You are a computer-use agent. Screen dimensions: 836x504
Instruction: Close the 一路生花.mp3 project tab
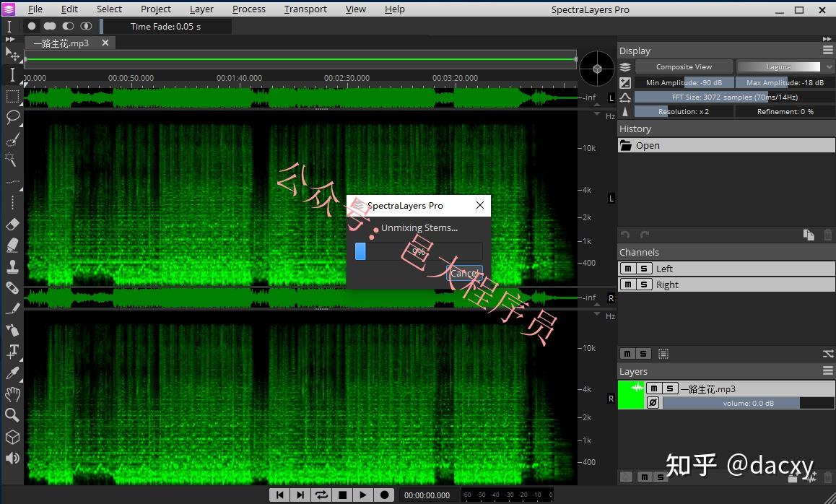[105, 43]
